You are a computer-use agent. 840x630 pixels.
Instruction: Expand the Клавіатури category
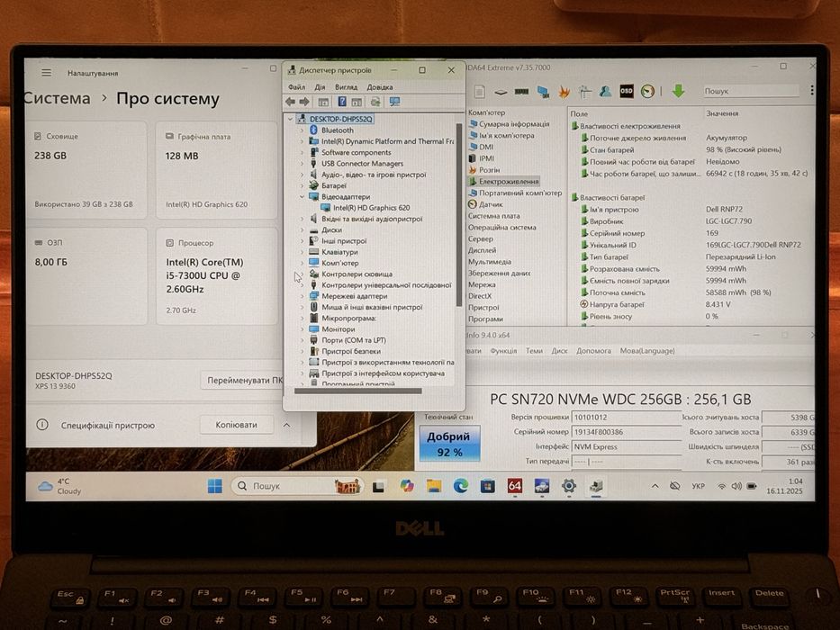302,252
